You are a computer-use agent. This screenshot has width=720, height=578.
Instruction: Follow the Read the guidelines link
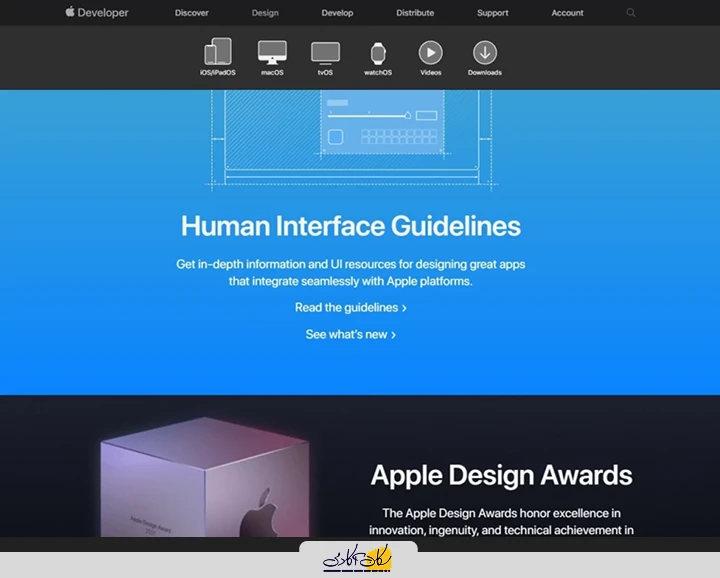(x=350, y=308)
